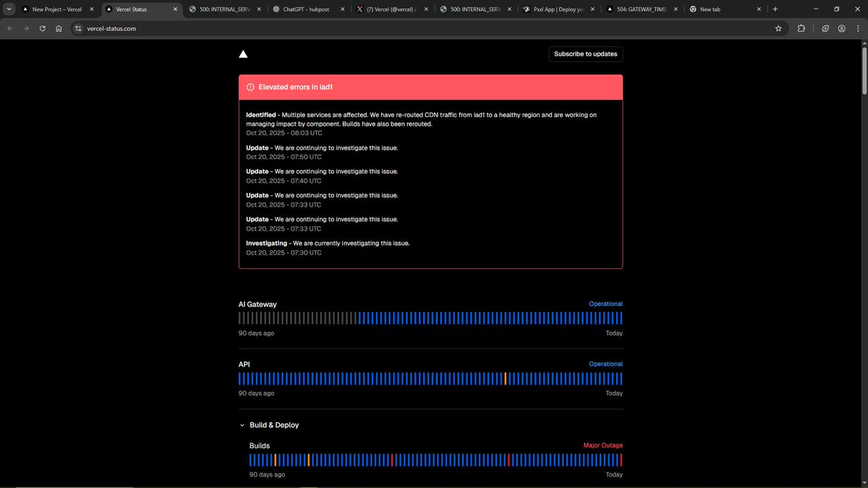
Task: Open the Extensions puzzle icon
Action: coord(801,28)
